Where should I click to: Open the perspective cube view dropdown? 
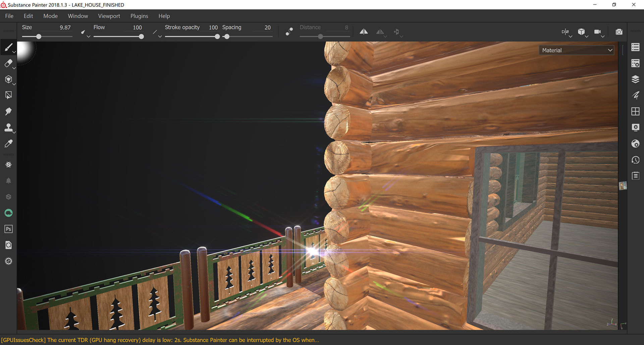click(x=583, y=32)
